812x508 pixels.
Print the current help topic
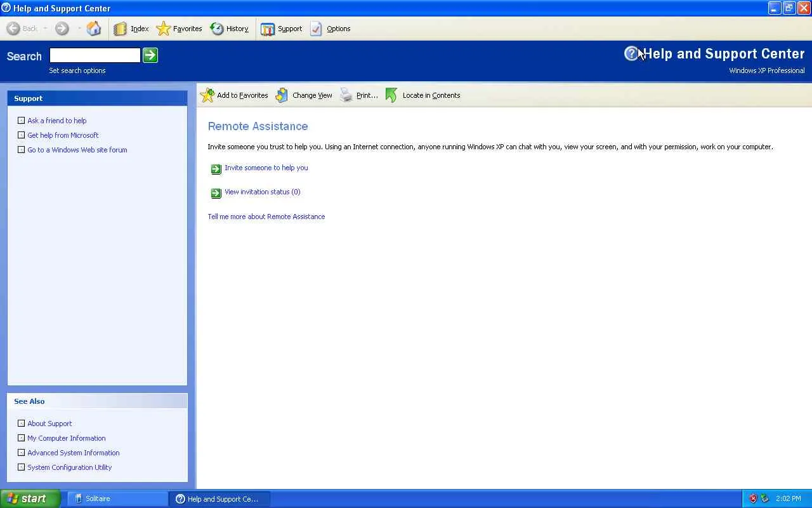click(358, 95)
